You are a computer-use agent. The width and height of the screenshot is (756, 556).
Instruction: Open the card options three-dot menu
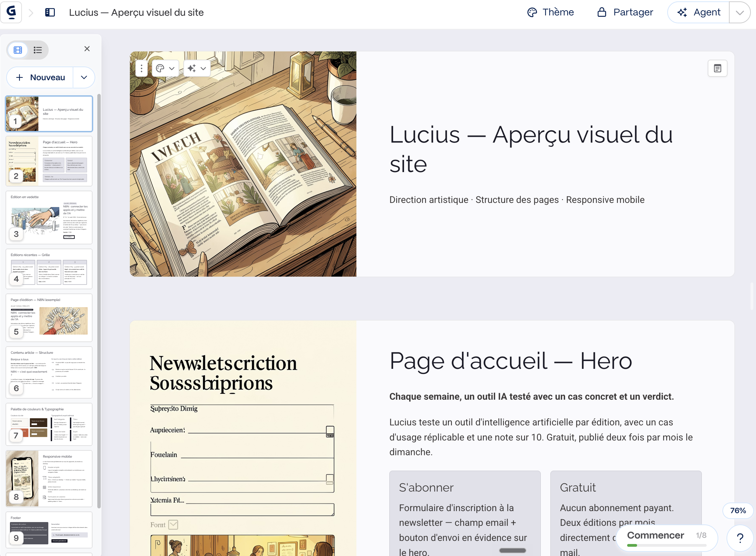pos(141,69)
